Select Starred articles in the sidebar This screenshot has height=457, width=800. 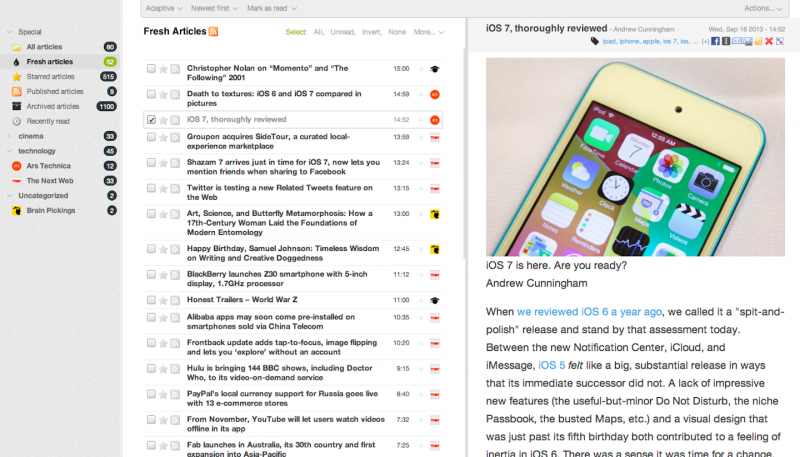[x=50, y=76]
